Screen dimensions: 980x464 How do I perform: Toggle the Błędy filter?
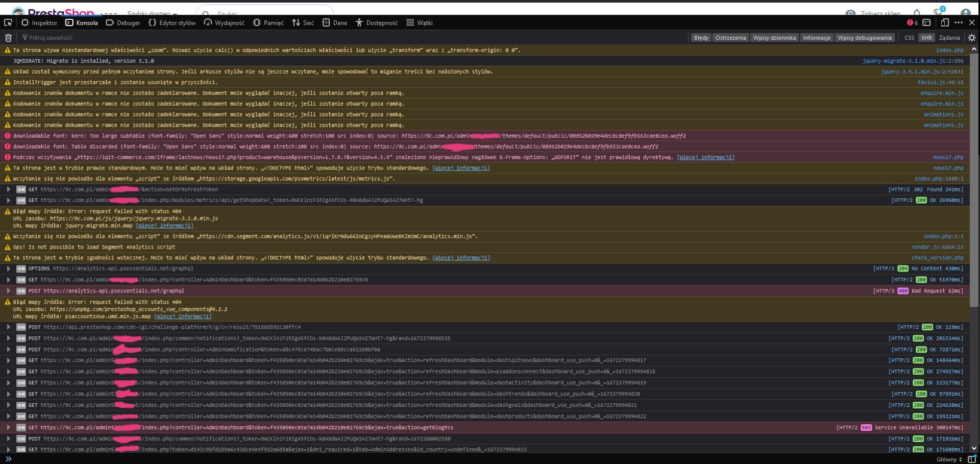(701, 38)
